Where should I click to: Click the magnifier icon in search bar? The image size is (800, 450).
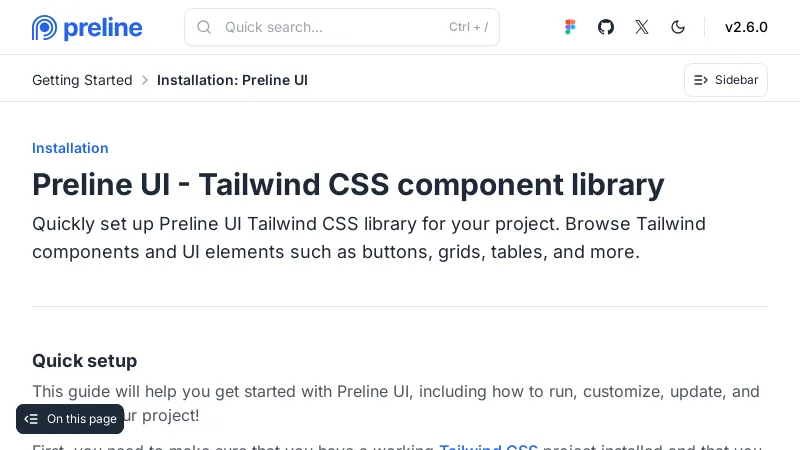(x=204, y=27)
